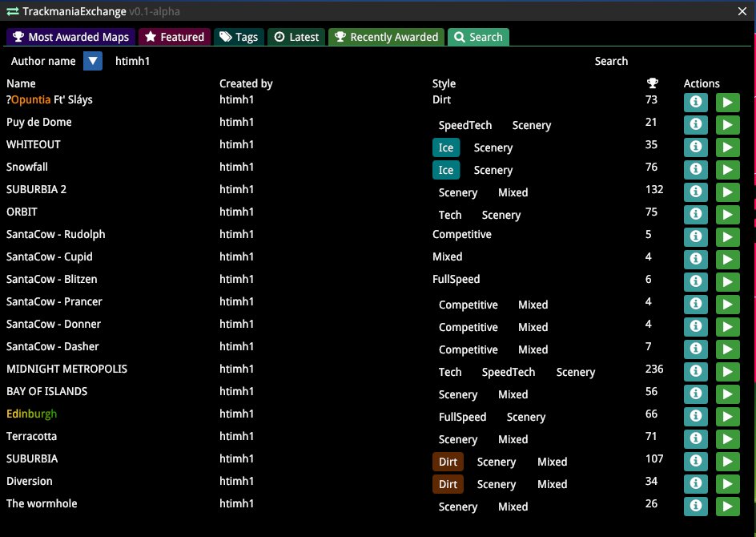Play the SantaCow - Rudolph map
This screenshot has width=756, height=537.
click(x=729, y=237)
